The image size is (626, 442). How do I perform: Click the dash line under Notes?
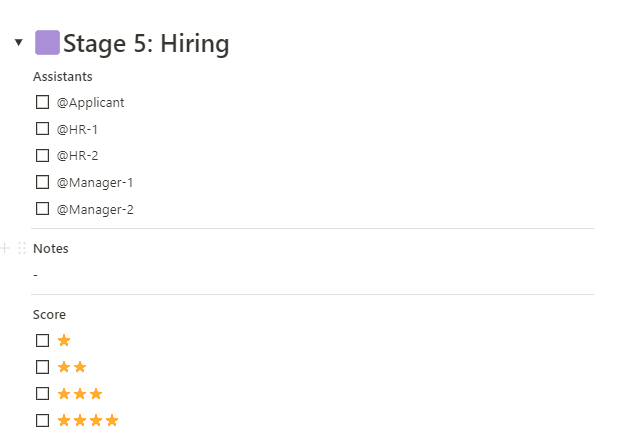click(36, 273)
